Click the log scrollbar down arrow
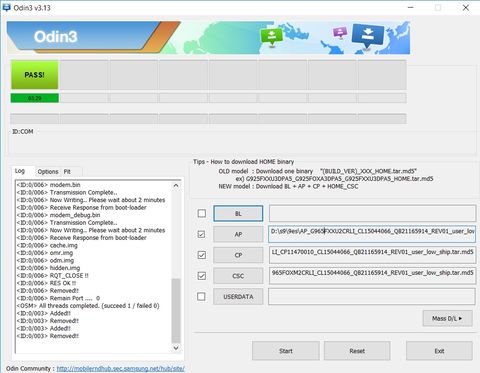The height and width of the screenshot is (373, 480). pos(176,348)
